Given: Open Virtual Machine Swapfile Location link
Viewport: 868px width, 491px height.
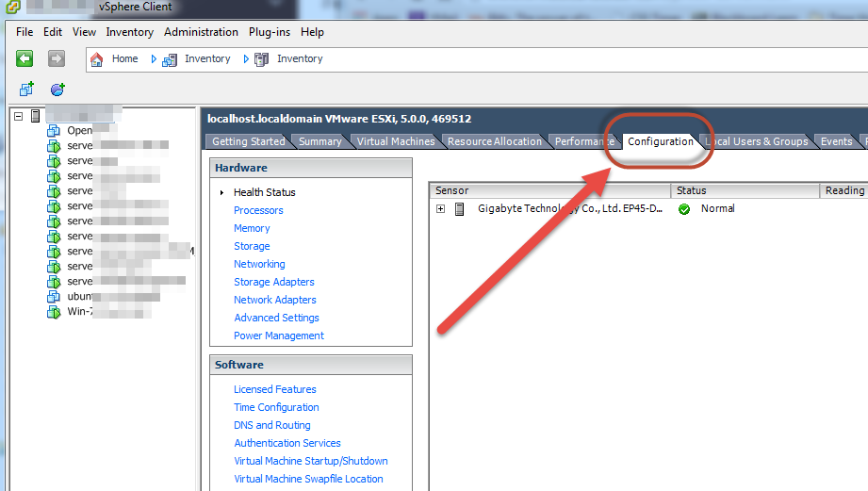Looking at the screenshot, I should (308, 479).
